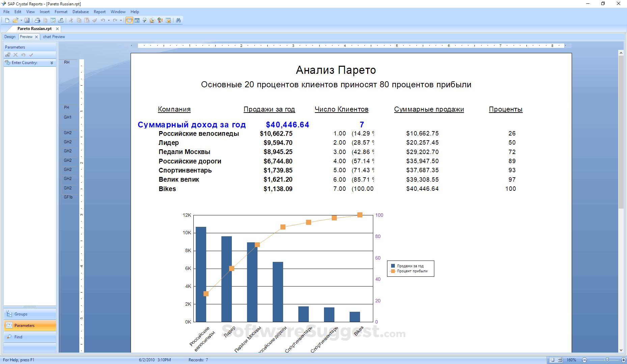Open the Report menu

(x=100, y=11)
